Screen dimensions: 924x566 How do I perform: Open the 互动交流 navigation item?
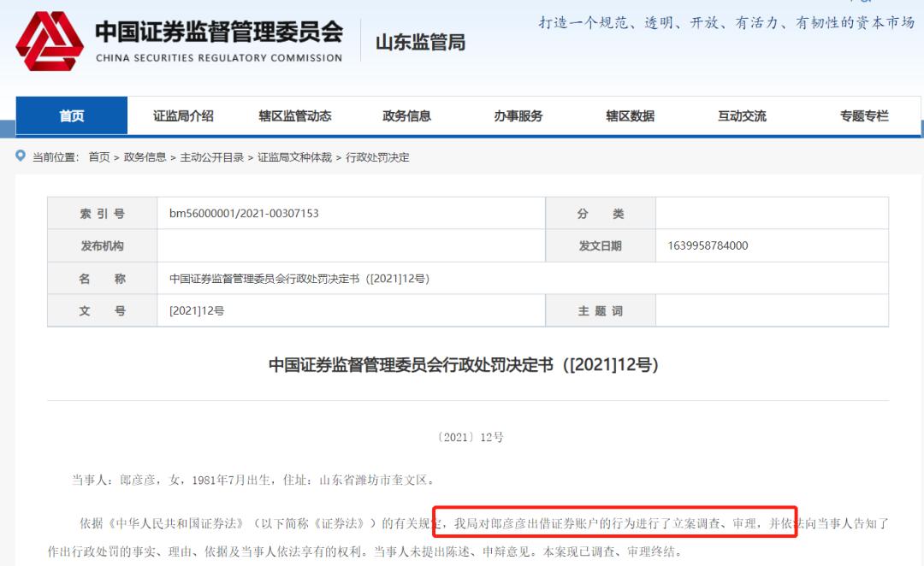click(742, 116)
